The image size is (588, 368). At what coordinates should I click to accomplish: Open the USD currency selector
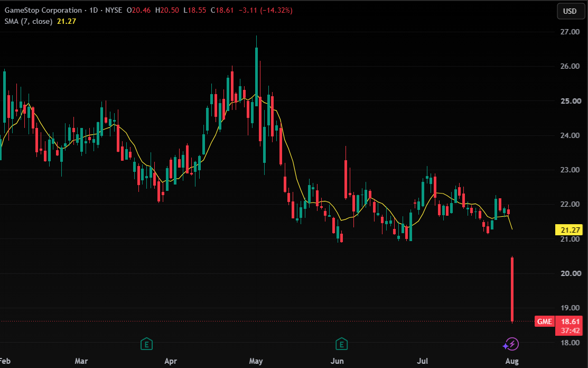(570, 11)
